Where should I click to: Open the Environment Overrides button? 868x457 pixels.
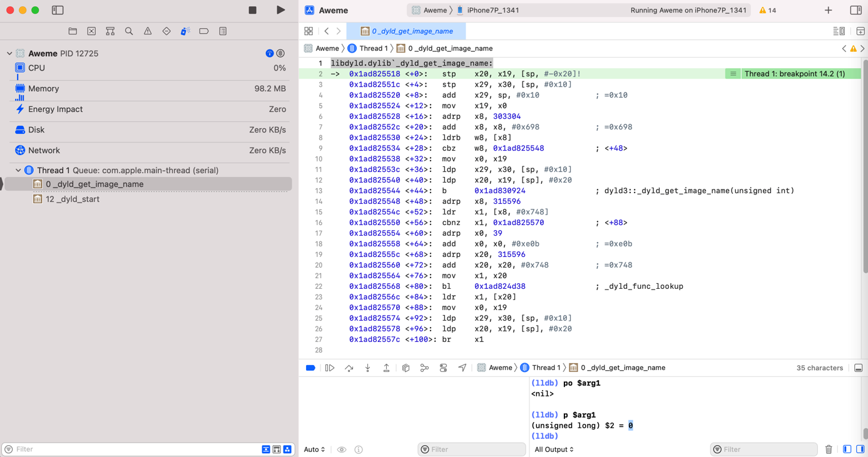click(x=443, y=368)
